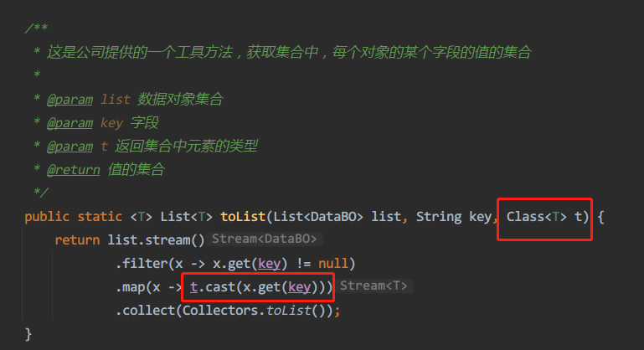
Task: Click the toList method name in the signature
Action: coord(224,217)
